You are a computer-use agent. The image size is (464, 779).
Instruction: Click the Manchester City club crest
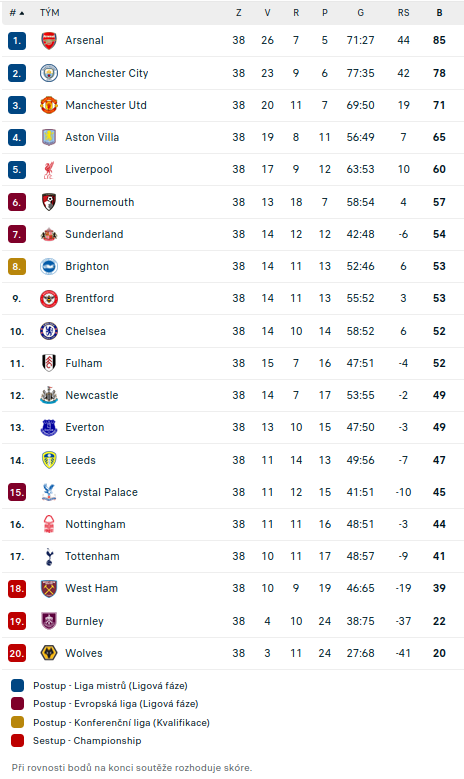[x=49, y=73]
